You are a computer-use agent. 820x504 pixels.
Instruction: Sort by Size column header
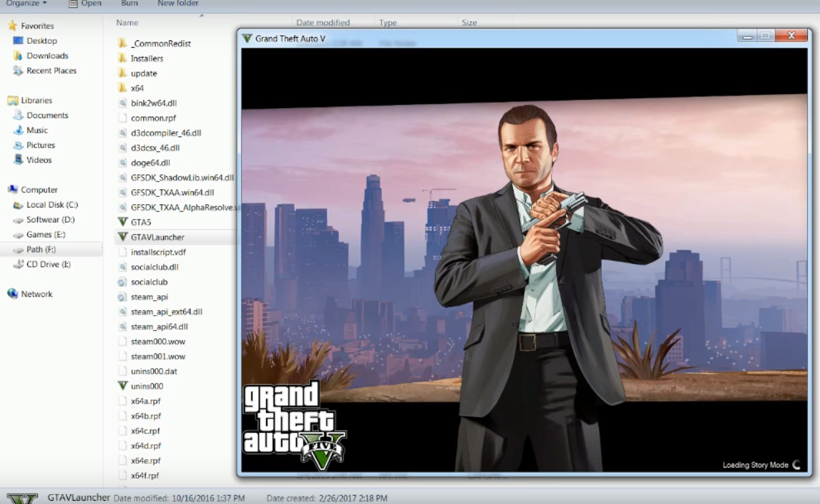[469, 23]
